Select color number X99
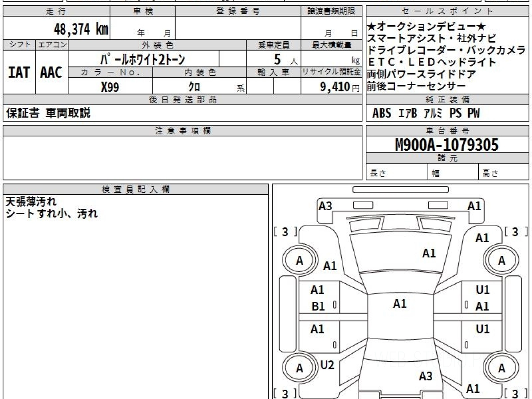 [110, 87]
